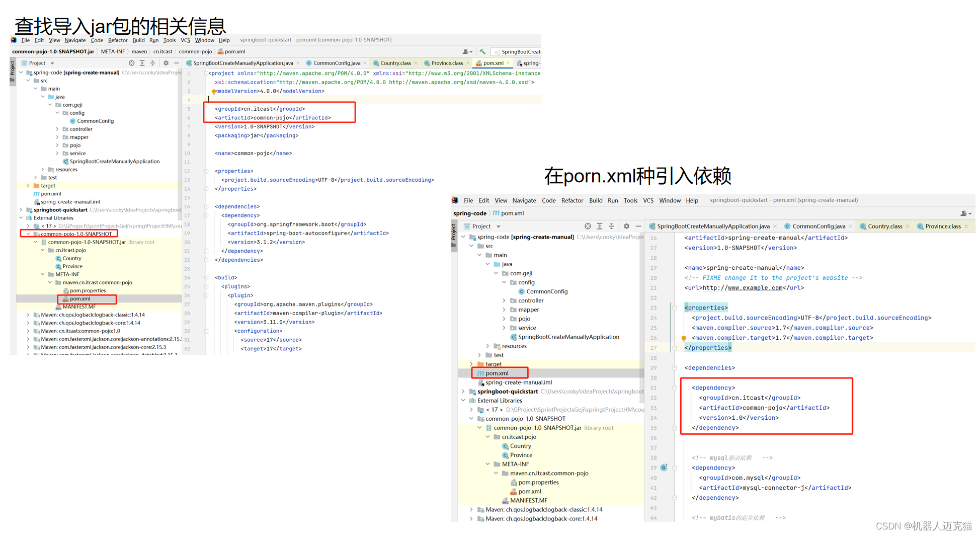Viewport: 980px width, 536px height.
Task: Toggle the breakpoint gutter marker on line 39
Action: click(x=664, y=468)
